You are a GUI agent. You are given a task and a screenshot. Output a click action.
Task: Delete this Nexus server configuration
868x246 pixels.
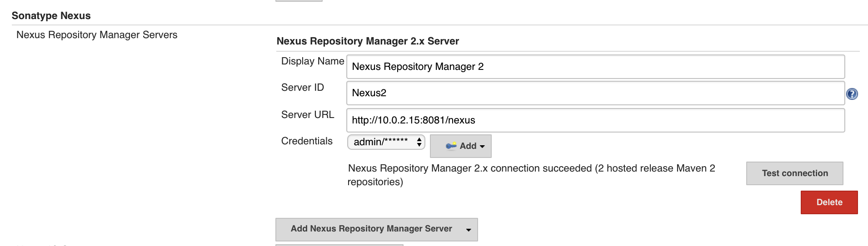tap(829, 202)
